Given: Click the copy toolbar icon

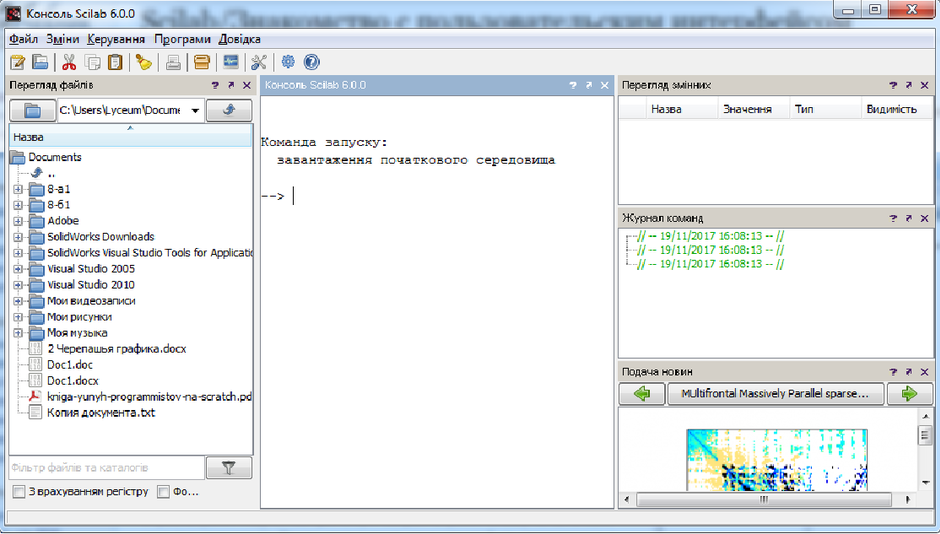Looking at the screenshot, I should tap(92, 62).
